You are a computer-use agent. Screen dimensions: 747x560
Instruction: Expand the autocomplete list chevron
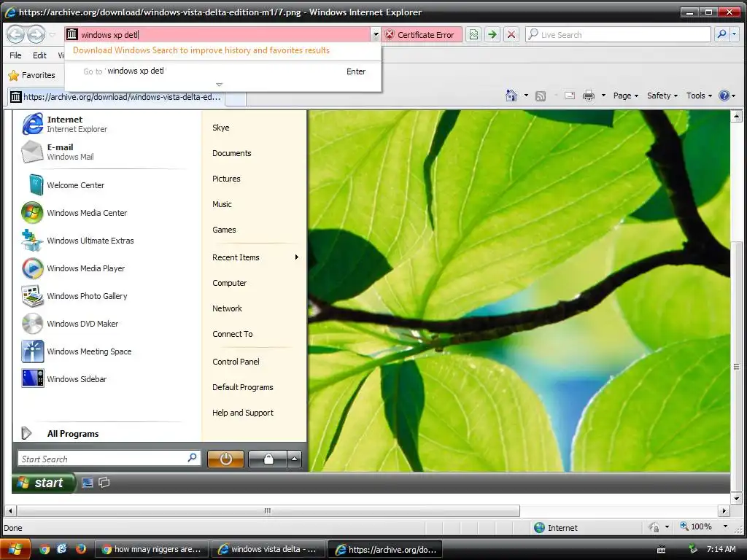coord(219,85)
